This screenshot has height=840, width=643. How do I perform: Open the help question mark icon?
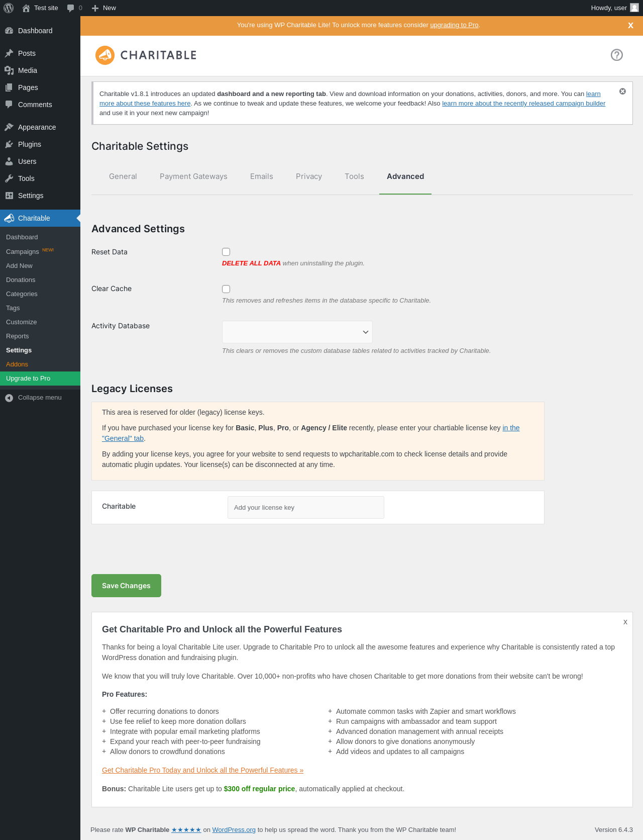(x=617, y=55)
